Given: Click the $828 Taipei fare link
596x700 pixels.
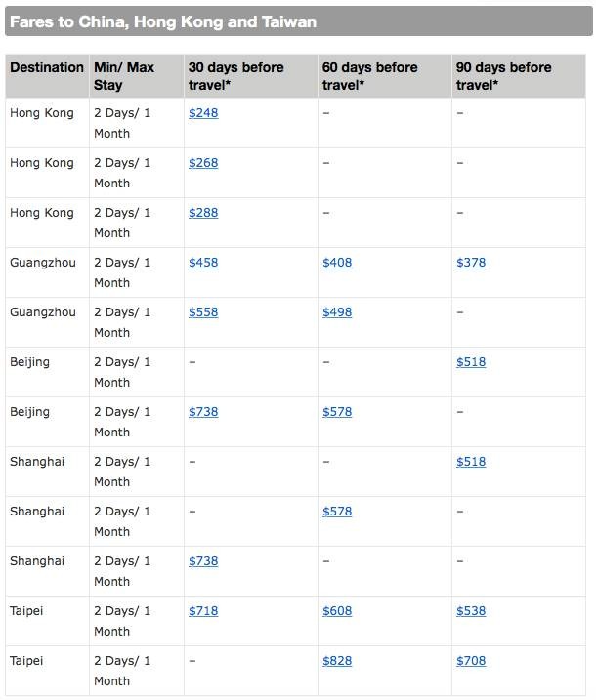Looking at the screenshot, I should point(337,661).
